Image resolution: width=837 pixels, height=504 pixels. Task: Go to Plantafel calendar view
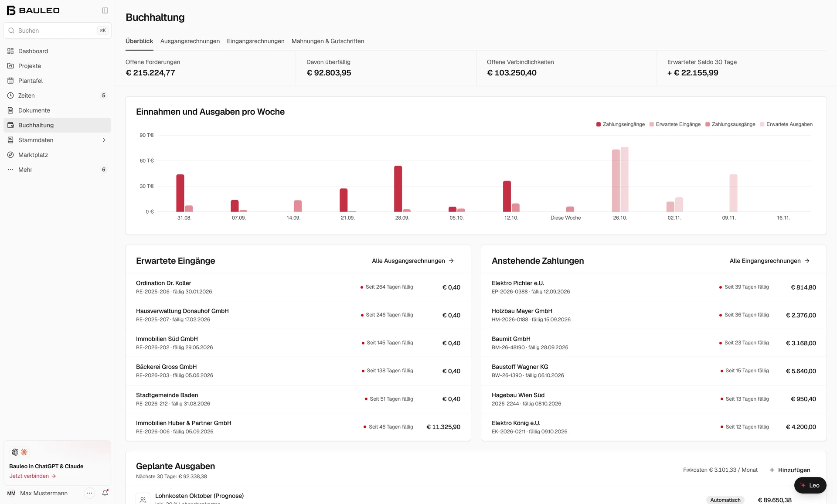[x=57, y=81]
